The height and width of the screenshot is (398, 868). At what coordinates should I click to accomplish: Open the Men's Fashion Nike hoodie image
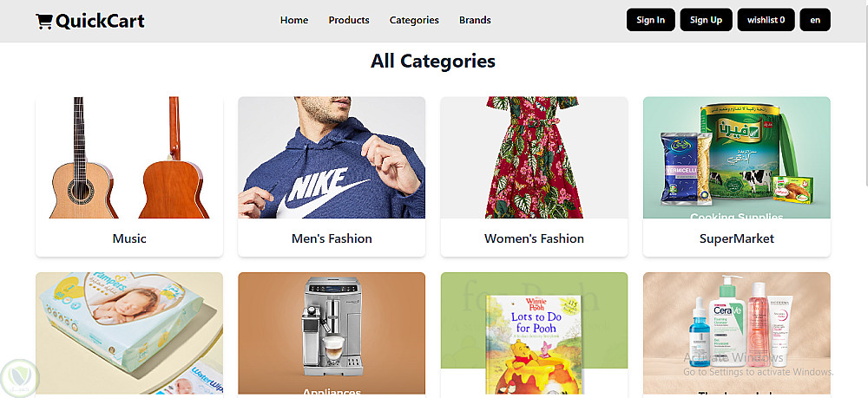click(x=332, y=157)
